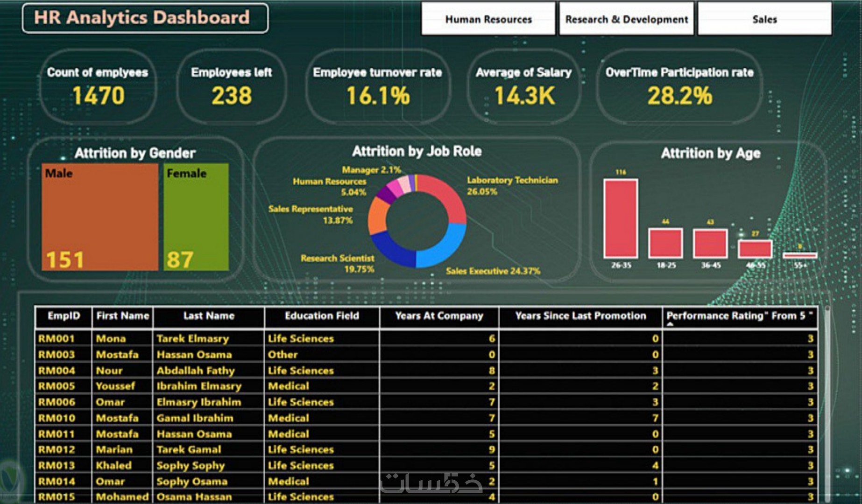Click the 14.3K average salary value
Screen dimensions: 862x504
click(x=525, y=96)
